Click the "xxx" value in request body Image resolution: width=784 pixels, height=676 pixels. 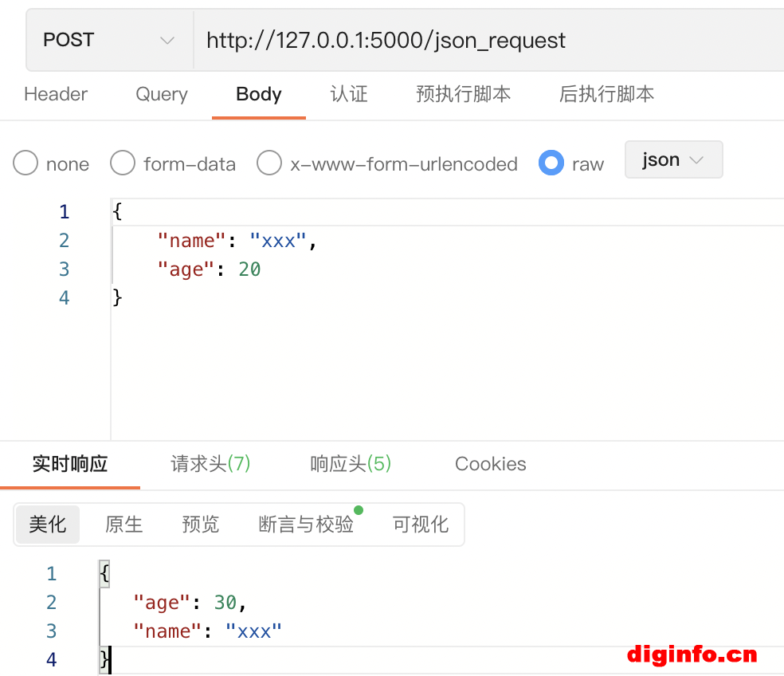click(277, 241)
